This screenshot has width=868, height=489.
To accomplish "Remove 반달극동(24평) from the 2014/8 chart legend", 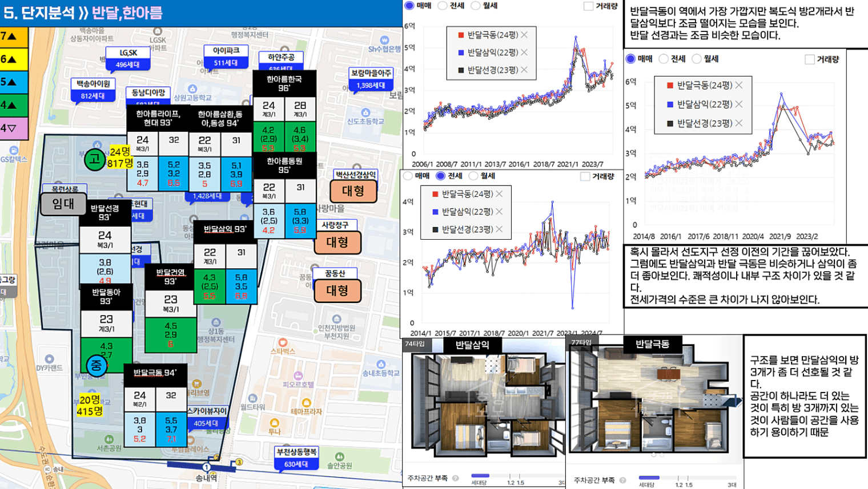I will [739, 85].
